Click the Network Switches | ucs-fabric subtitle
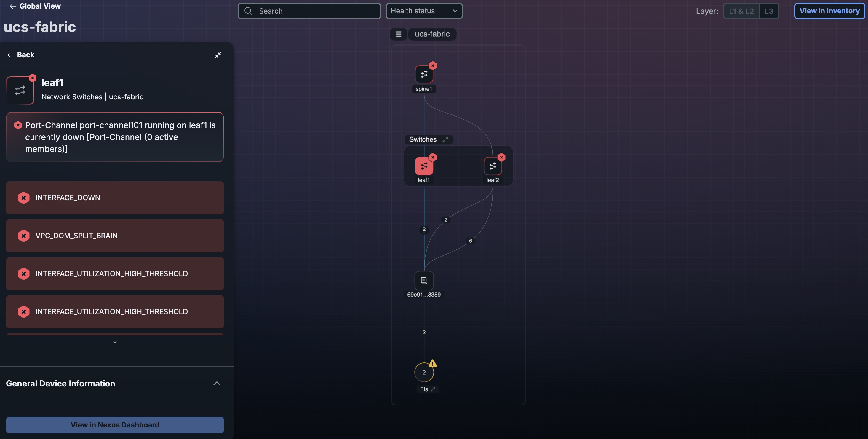This screenshot has height=439, width=868. click(x=92, y=97)
